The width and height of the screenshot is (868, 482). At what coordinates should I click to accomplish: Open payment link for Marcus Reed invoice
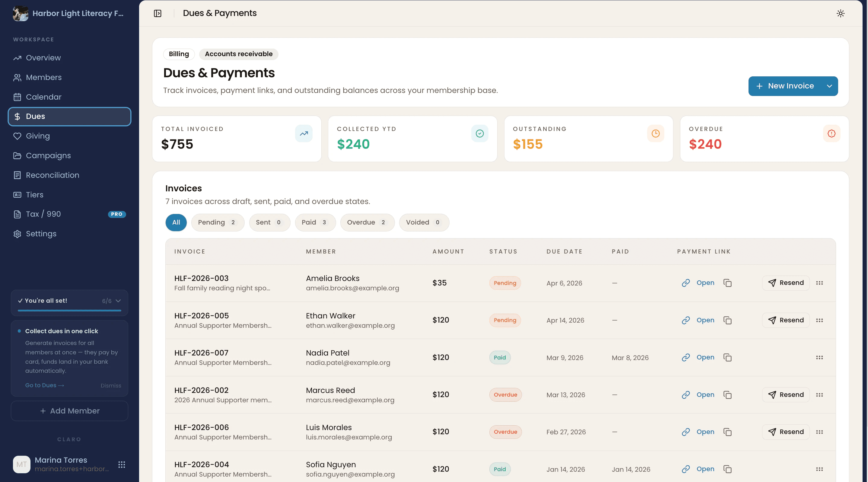pos(698,395)
